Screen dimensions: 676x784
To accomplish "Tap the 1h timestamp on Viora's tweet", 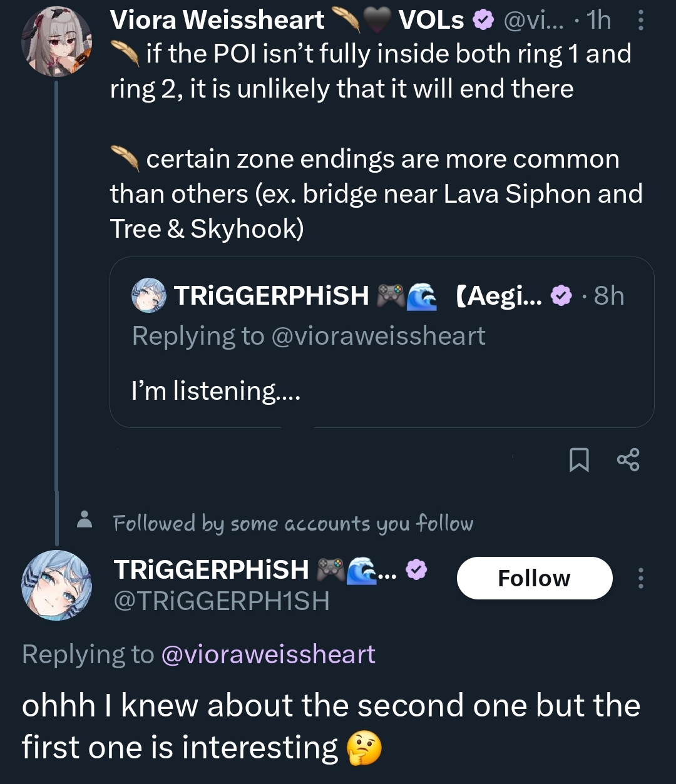I will [598, 21].
